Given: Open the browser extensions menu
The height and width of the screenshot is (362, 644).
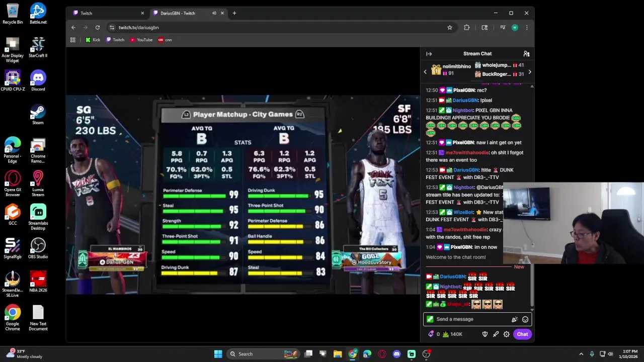Looking at the screenshot, I should point(466,28).
